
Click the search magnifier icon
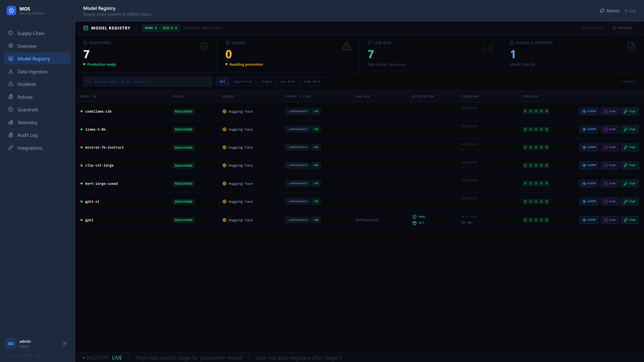coord(89,82)
